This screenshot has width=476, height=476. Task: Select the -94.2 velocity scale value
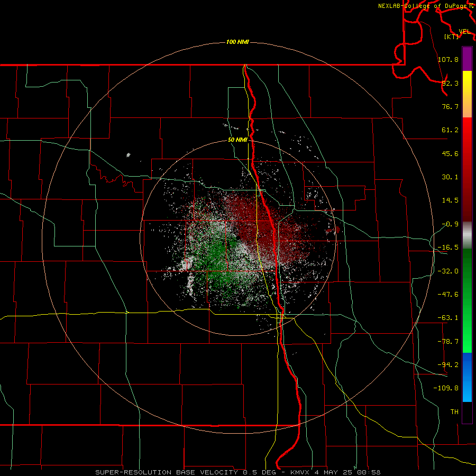pos(448,365)
